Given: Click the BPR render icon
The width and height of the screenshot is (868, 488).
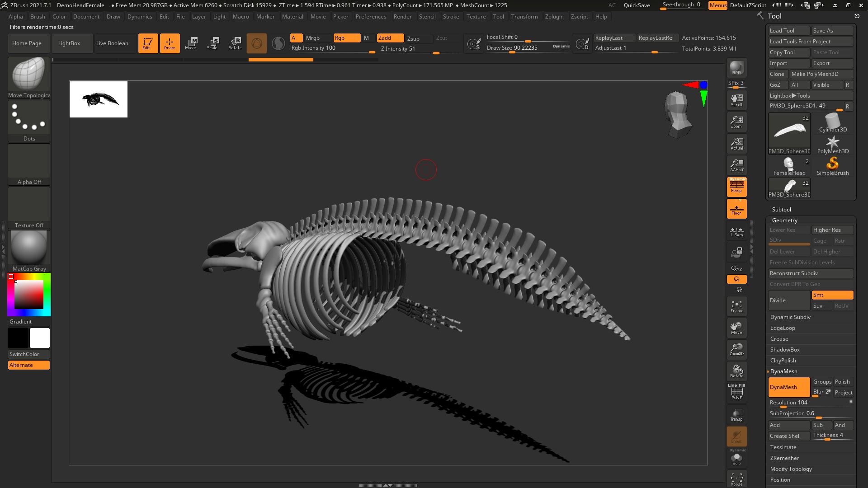Looking at the screenshot, I should pyautogui.click(x=736, y=68).
